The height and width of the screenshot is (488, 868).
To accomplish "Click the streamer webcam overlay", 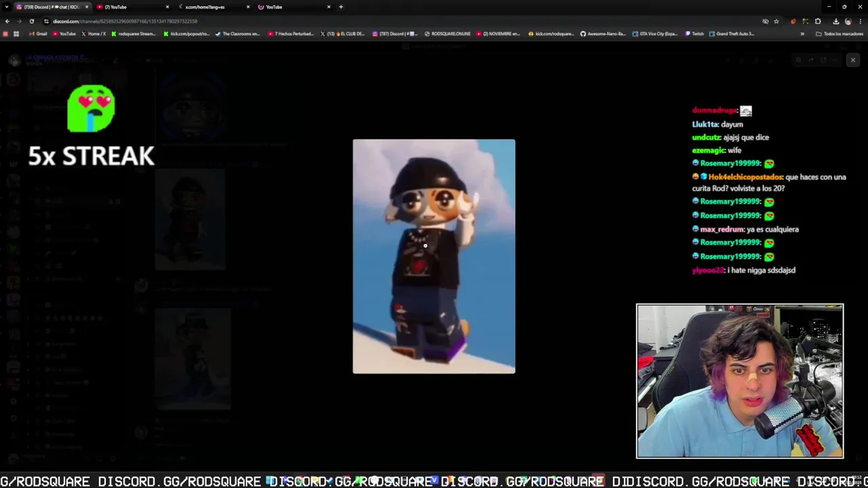I will point(740,381).
